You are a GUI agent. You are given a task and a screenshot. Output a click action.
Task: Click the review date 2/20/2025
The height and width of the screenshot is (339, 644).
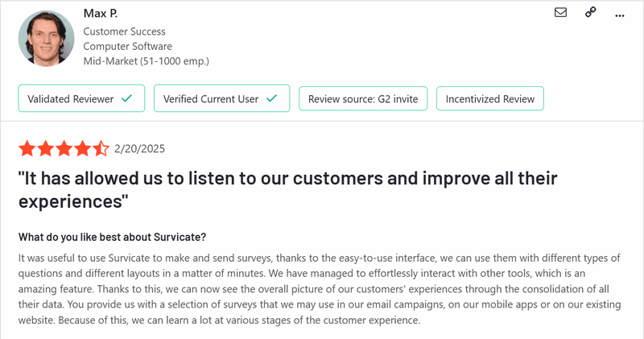pos(140,148)
